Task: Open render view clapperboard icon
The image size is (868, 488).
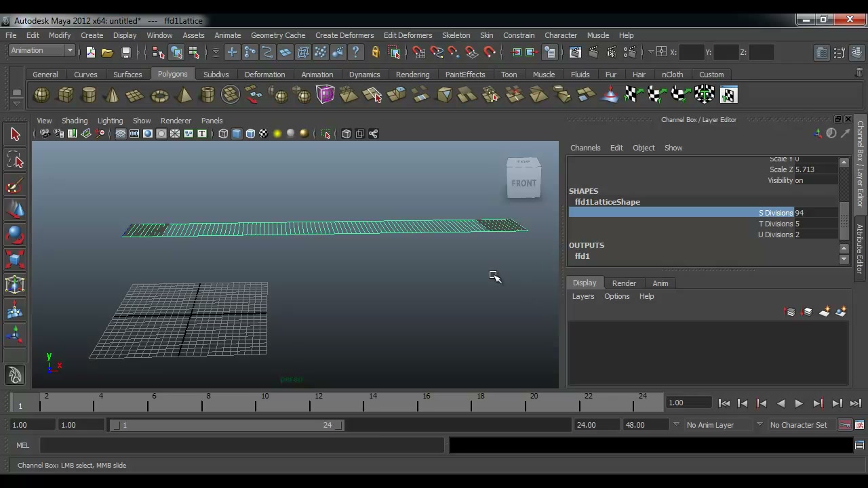Action: [x=575, y=52]
